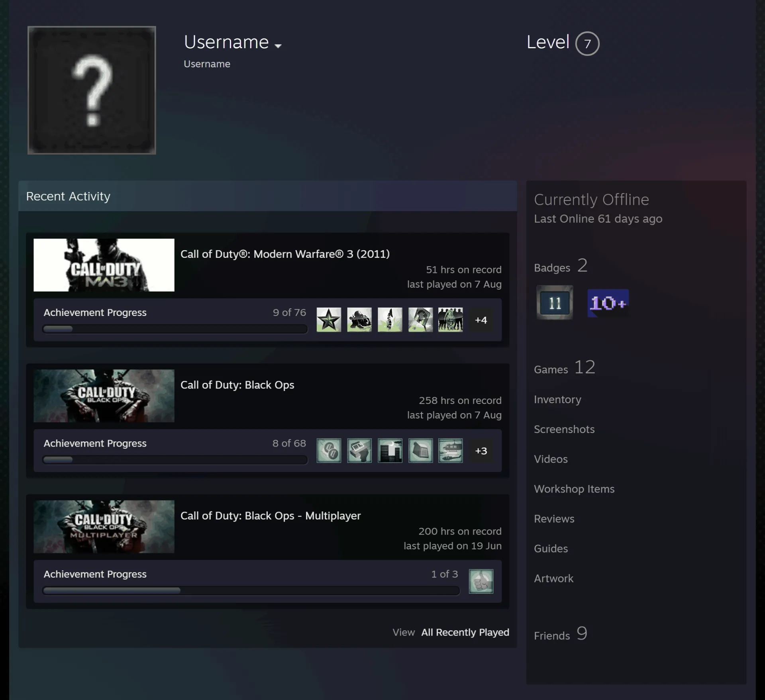Click the group-of-soldiers achievement icon for MW3
This screenshot has width=765, height=700.
pos(451,320)
